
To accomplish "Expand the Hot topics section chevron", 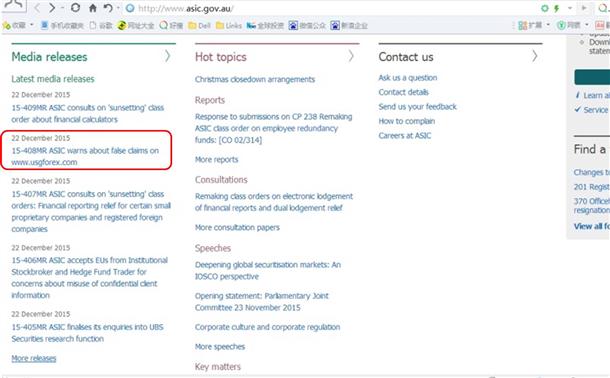I will pos(351,56).
